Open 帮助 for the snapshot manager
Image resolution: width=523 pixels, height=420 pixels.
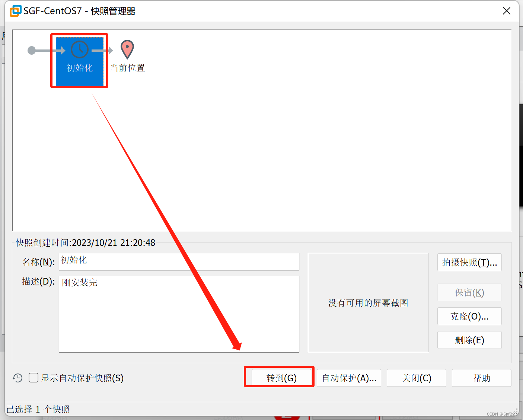(x=481, y=378)
